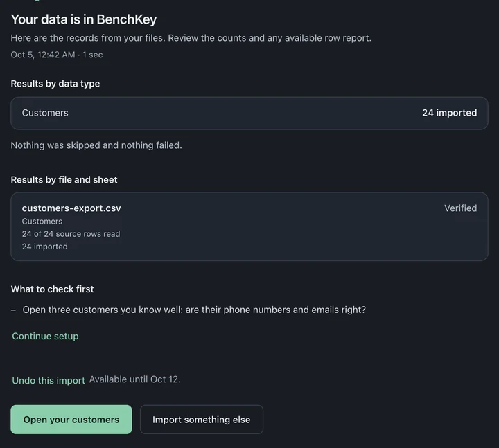499x448 pixels.
Task: Click the Nothing was skipped and nothing failed text
Action: (96, 145)
